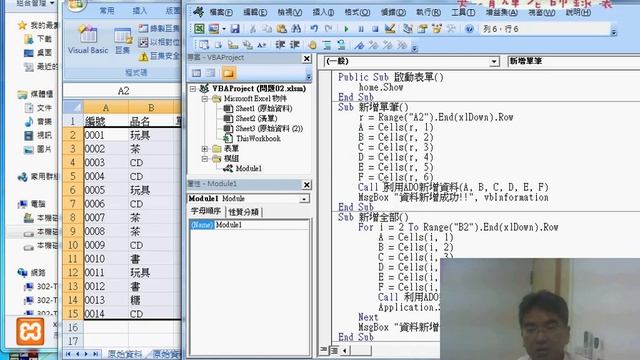This screenshot has width=640, height=360.
Task: Open the 檔案(F) menu in VBA editor
Action: [220, 12]
